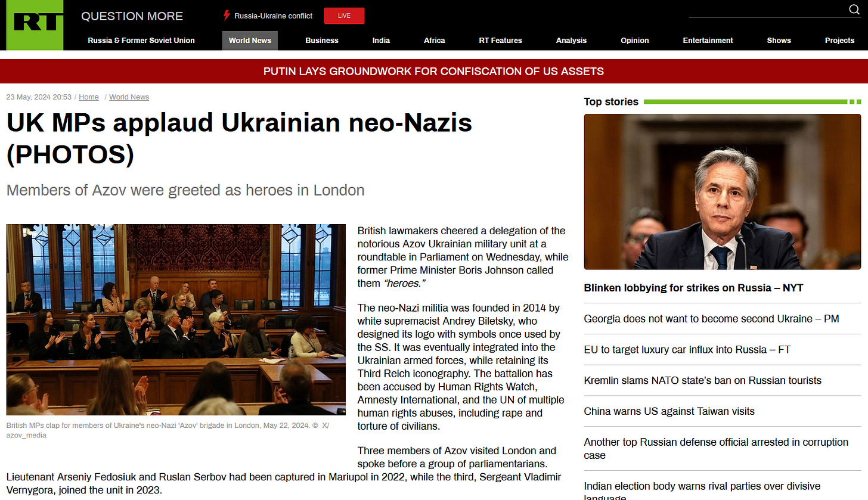Open Georgia second Ukraine story
This screenshot has height=500, width=868.
coord(712,319)
